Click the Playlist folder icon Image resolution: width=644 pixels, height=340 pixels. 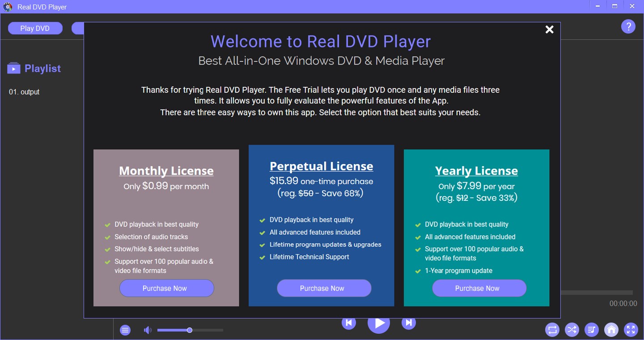14,68
